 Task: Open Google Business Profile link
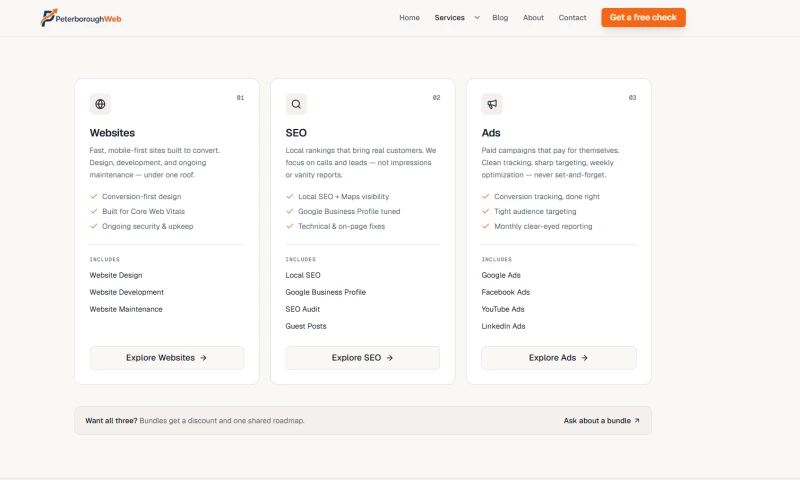point(326,292)
